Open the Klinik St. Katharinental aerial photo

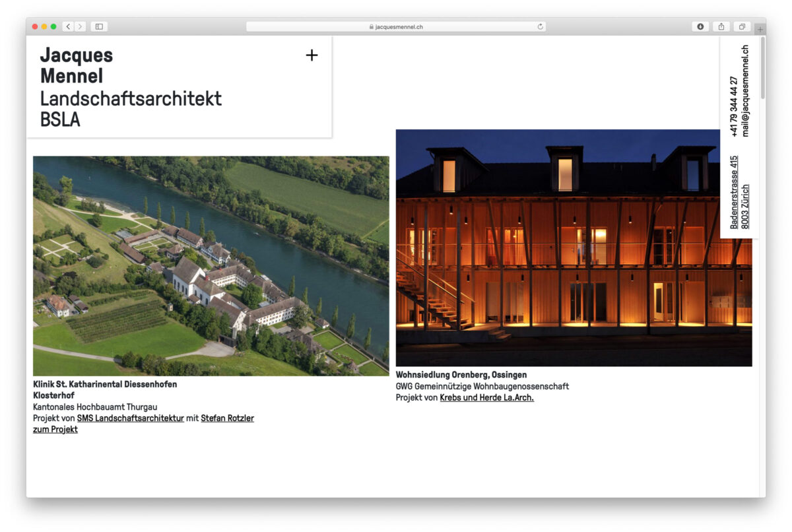[211, 265]
